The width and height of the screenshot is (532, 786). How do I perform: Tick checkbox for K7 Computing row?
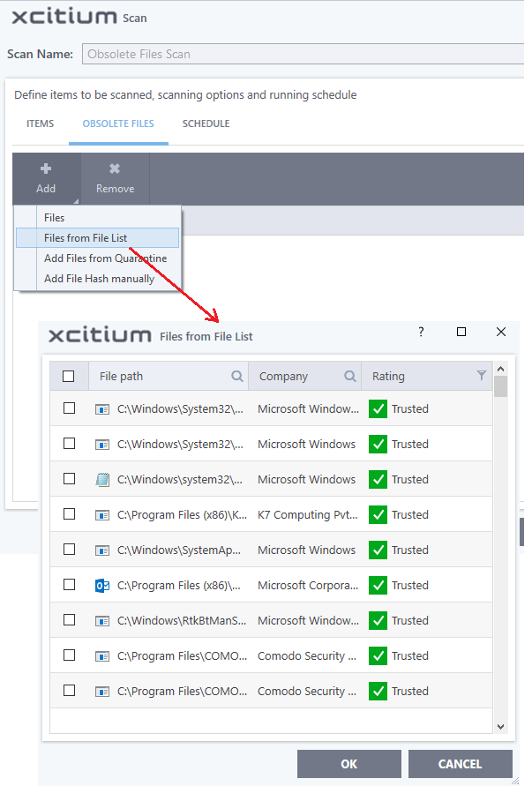(69, 513)
